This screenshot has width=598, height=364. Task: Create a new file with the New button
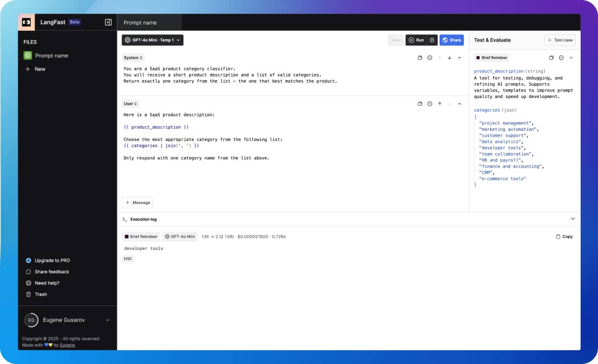[35, 69]
